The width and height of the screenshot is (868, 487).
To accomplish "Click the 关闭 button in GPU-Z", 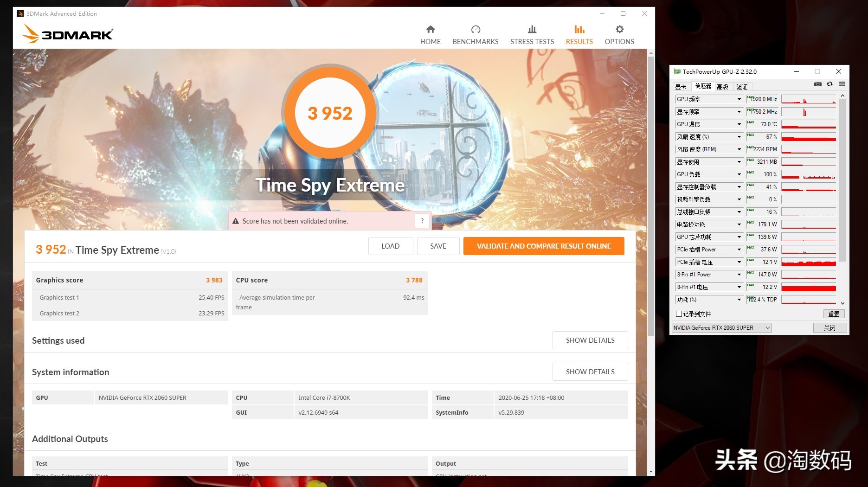I will (830, 328).
